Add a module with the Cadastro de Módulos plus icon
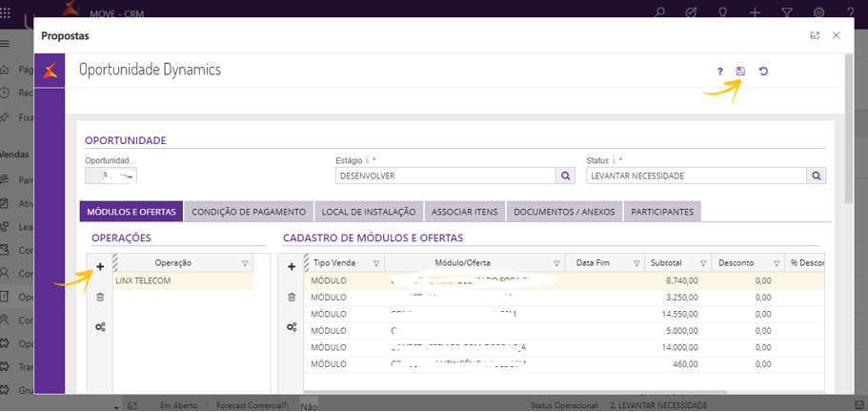This screenshot has width=868, height=412. (x=292, y=266)
